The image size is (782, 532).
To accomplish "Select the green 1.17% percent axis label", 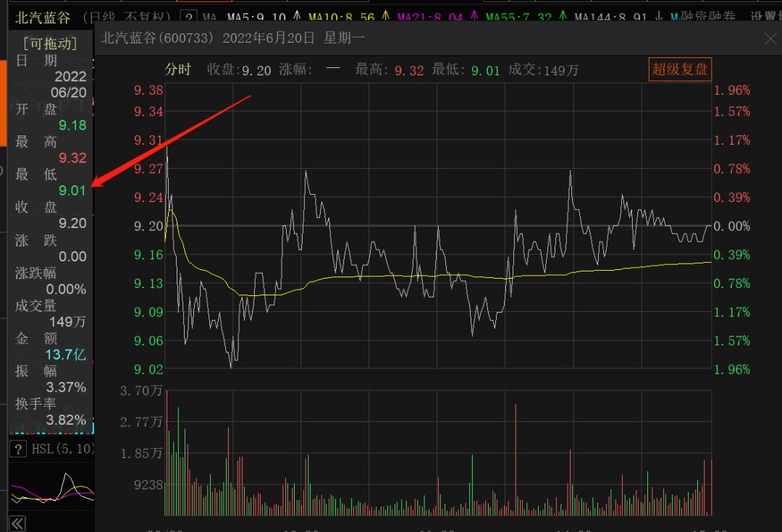I will pos(732,312).
